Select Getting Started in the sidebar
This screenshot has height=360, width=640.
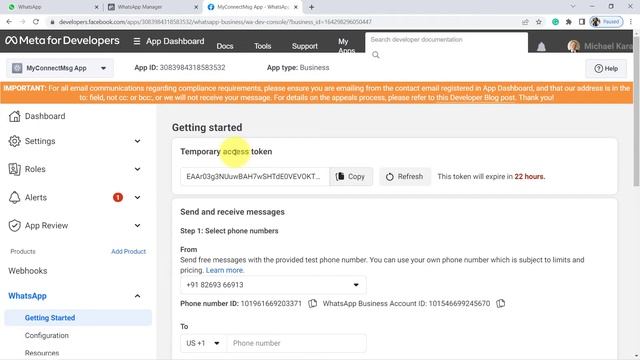(78, 318)
